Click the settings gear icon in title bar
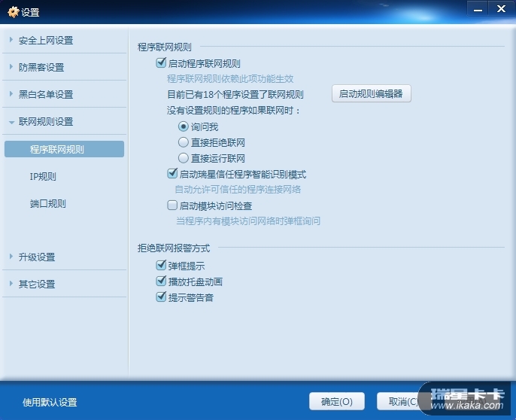Screen dimensions: 516x420 coord(14,12)
